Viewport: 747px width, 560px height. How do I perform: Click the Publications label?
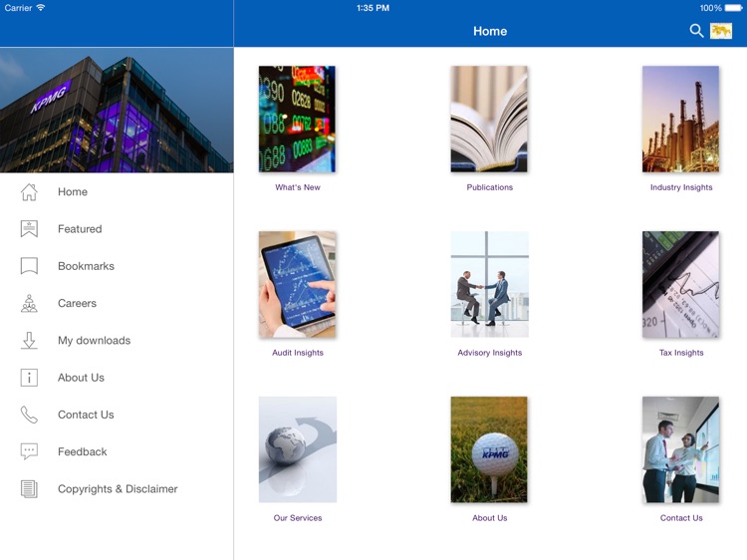pos(490,187)
